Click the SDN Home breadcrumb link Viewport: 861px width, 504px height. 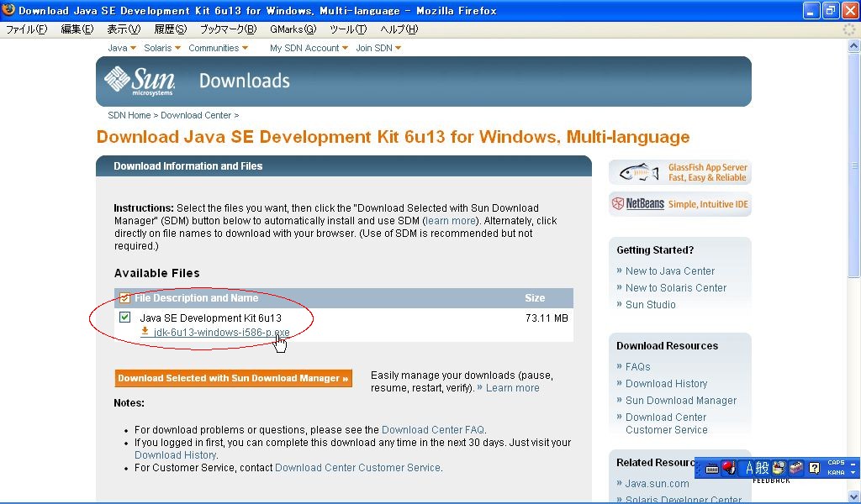[x=129, y=115]
